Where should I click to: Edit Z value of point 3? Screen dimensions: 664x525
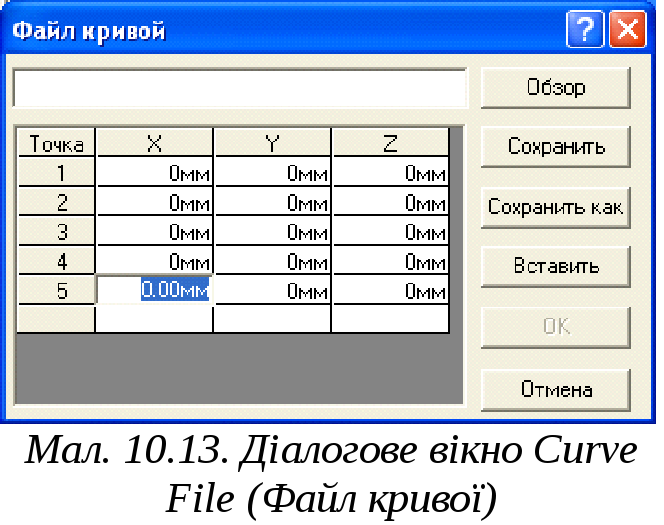point(390,231)
